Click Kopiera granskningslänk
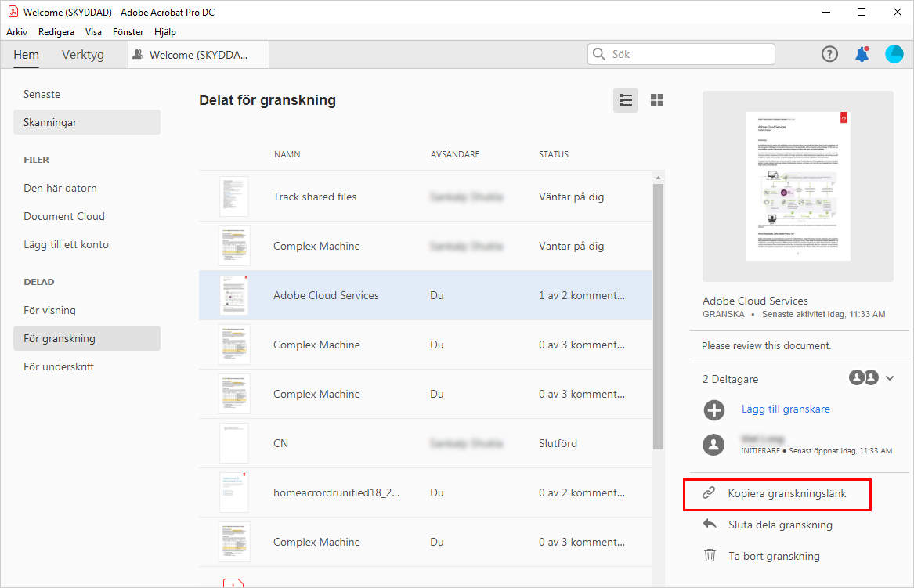The image size is (914, 588). (x=786, y=493)
